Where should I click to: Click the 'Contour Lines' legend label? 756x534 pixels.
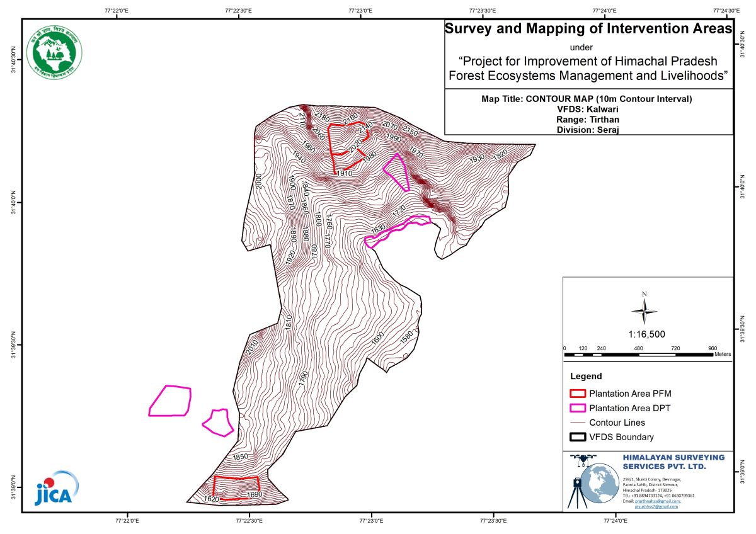617,423
